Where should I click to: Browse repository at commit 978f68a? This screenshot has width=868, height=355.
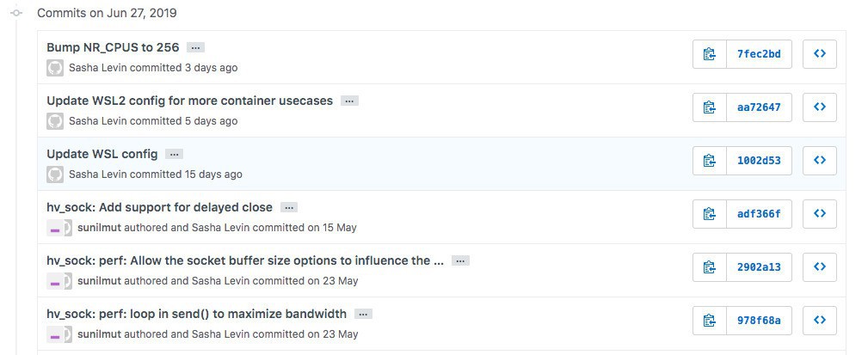click(x=820, y=321)
